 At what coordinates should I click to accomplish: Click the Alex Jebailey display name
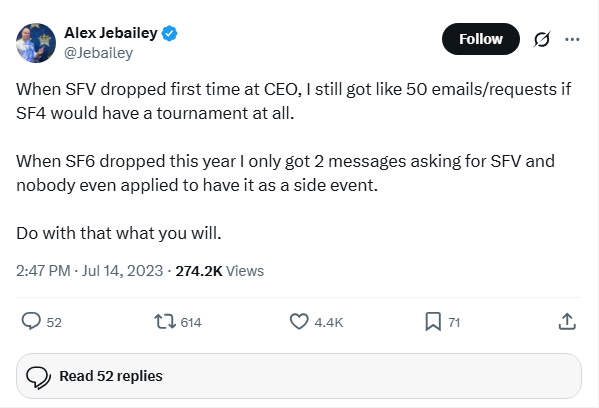pos(110,33)
